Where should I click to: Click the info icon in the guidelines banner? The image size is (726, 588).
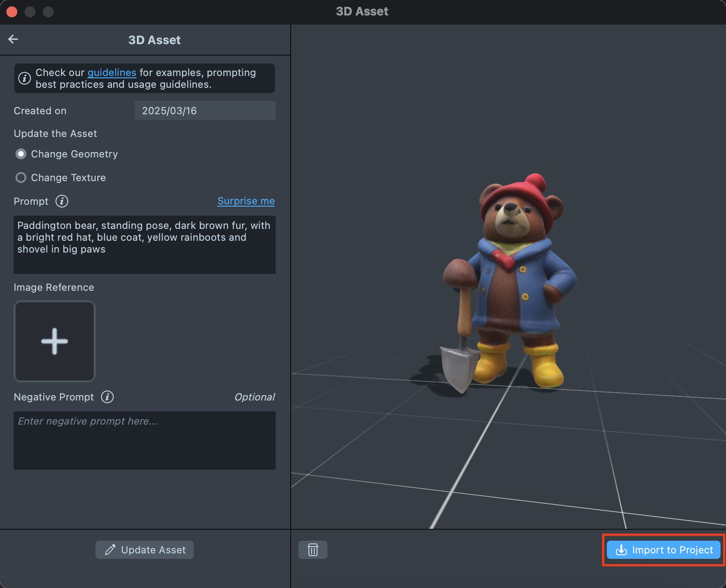click(25, 78)
